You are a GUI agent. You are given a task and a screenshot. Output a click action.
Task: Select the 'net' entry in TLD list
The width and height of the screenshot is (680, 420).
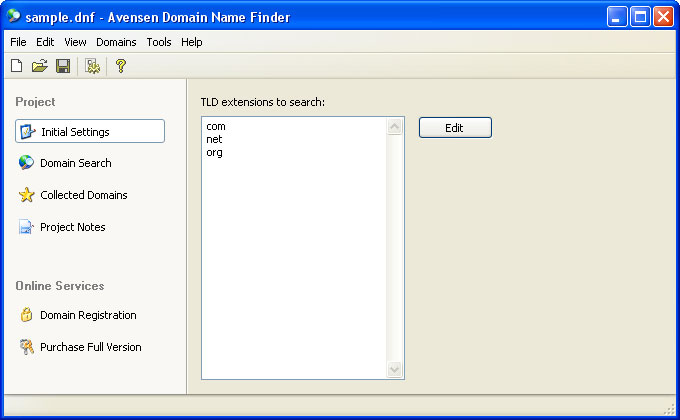click(214, 140)
